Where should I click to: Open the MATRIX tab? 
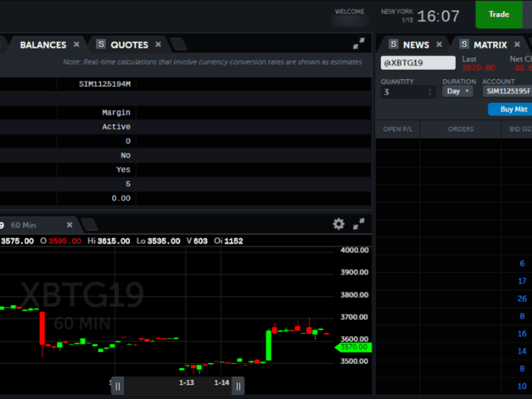tap(491, 45)
